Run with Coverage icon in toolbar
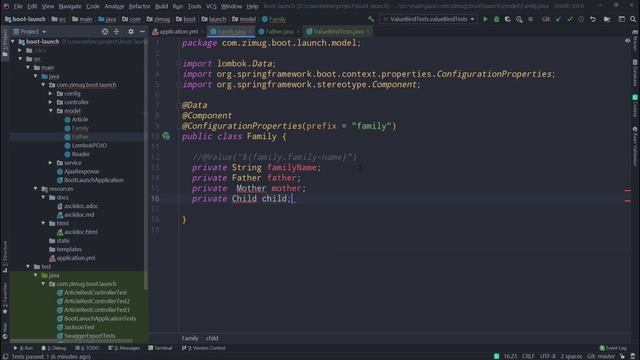Image resolution: width=640 pixels, height=360 pixels. tap(508, 19)
